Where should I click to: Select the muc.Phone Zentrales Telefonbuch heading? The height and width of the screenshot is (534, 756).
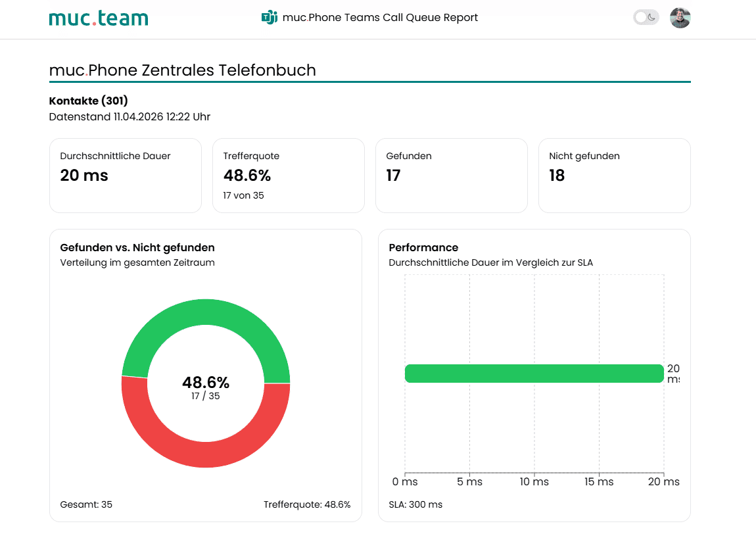tap(182, 70)
